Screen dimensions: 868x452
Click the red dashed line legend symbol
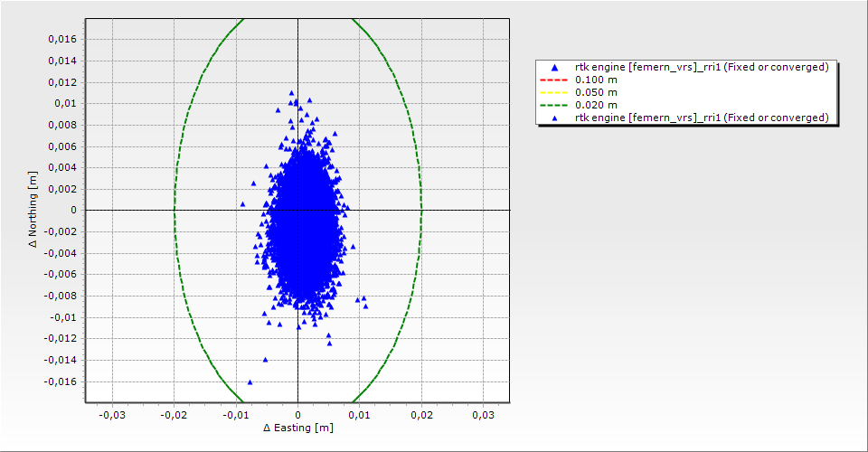(554, 80)
